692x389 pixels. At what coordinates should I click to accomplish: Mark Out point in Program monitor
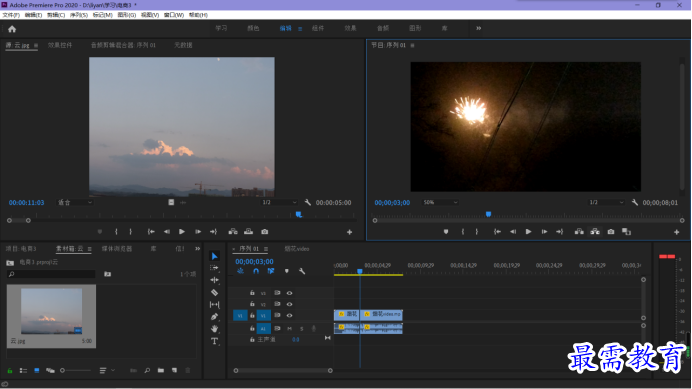point(477,232)
